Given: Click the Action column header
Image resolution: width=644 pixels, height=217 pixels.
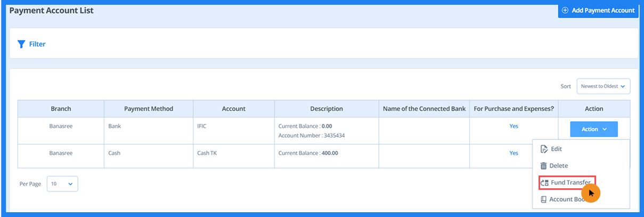Looking at the screenshot, I should pyautogui.click(x=594, y=108).
